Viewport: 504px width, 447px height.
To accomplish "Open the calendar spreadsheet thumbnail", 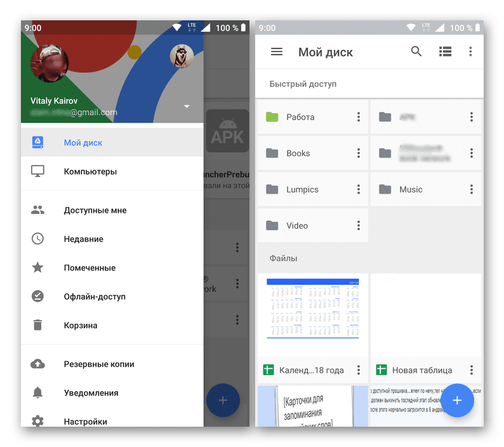I will (313, 314).
